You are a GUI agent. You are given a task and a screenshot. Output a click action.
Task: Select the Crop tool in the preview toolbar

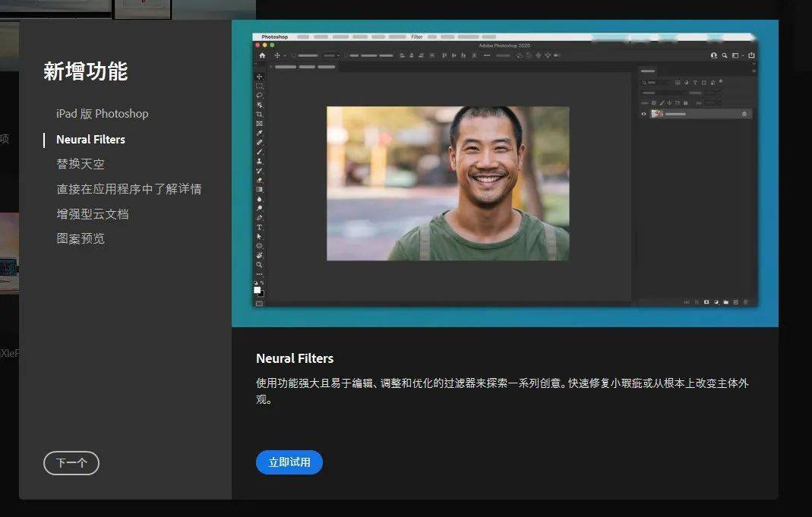(260, 114)
